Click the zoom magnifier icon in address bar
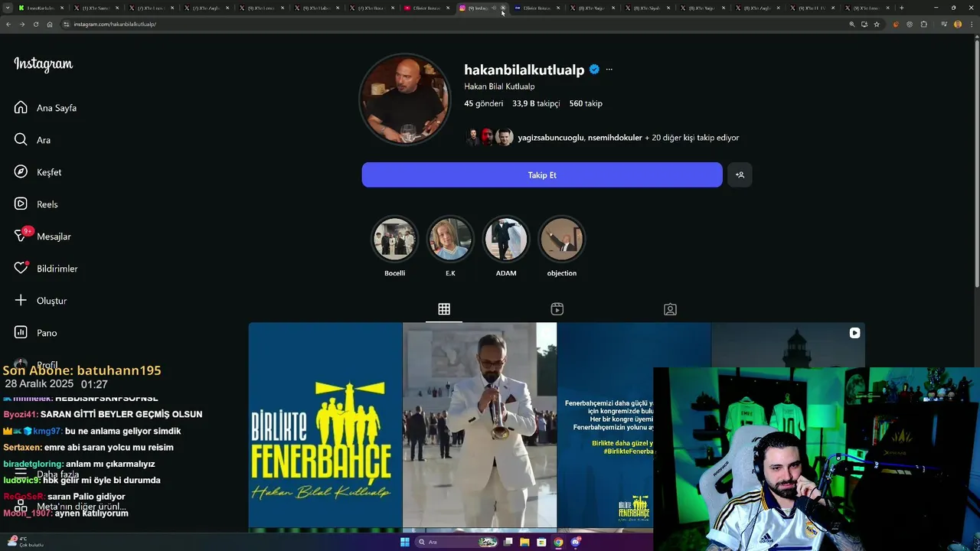This screenshot has height=551, width=980. (851, 24)
